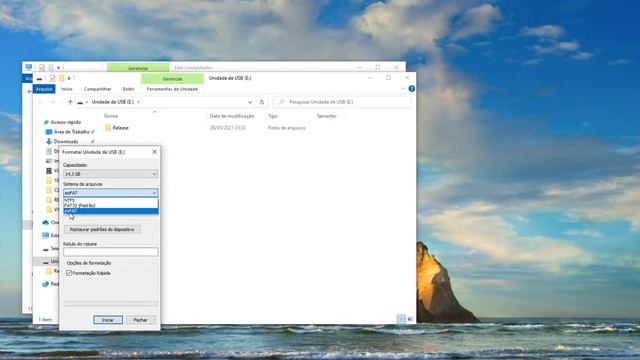
Task: Open the Ferramentas de Unidade tab
Action: coord(172,89)
